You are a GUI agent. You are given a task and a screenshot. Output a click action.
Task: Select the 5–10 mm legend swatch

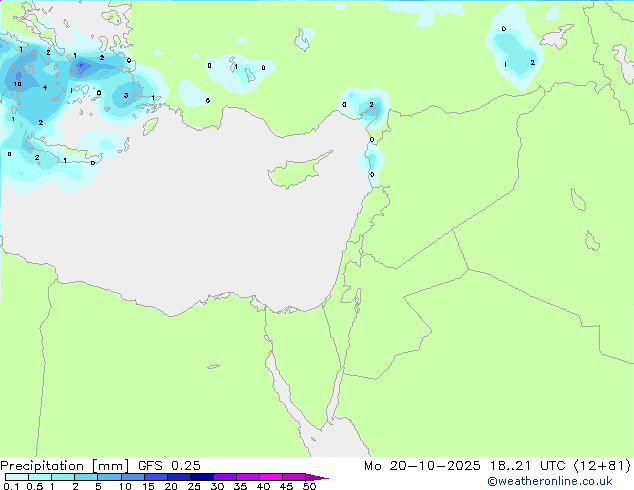[x=109, y=477]
